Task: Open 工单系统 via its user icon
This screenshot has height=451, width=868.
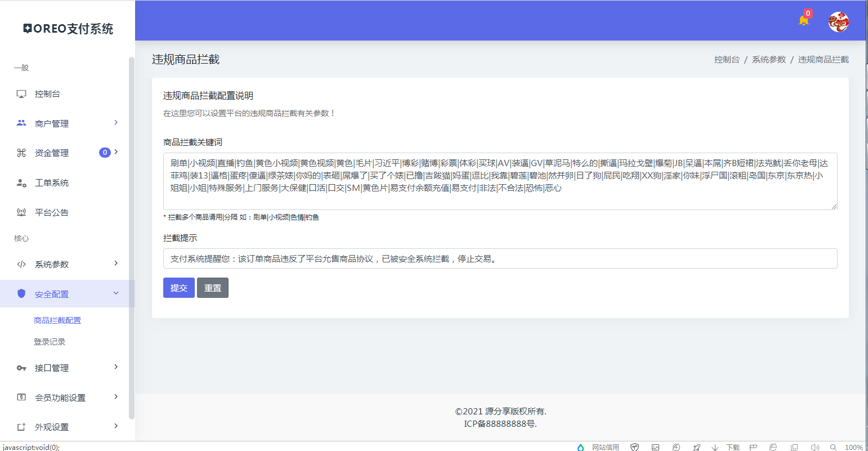Action: [21, 182]
